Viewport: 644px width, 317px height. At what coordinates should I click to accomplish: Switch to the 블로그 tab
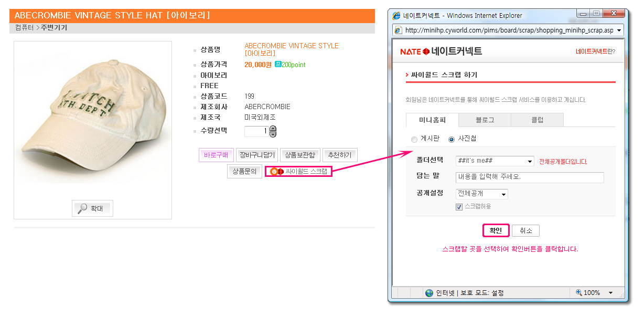(x=485, y=120)
